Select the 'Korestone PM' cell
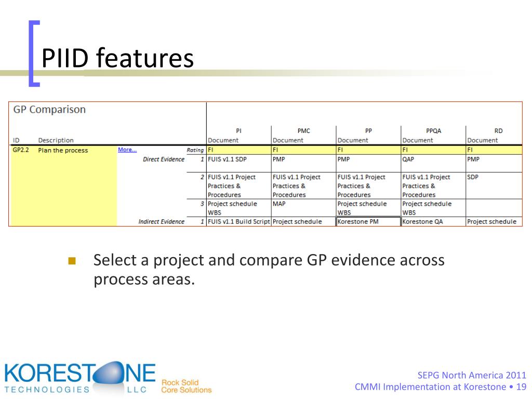Image resolution: width=532 pixels, height=399 pixels. tap(368, 221)
